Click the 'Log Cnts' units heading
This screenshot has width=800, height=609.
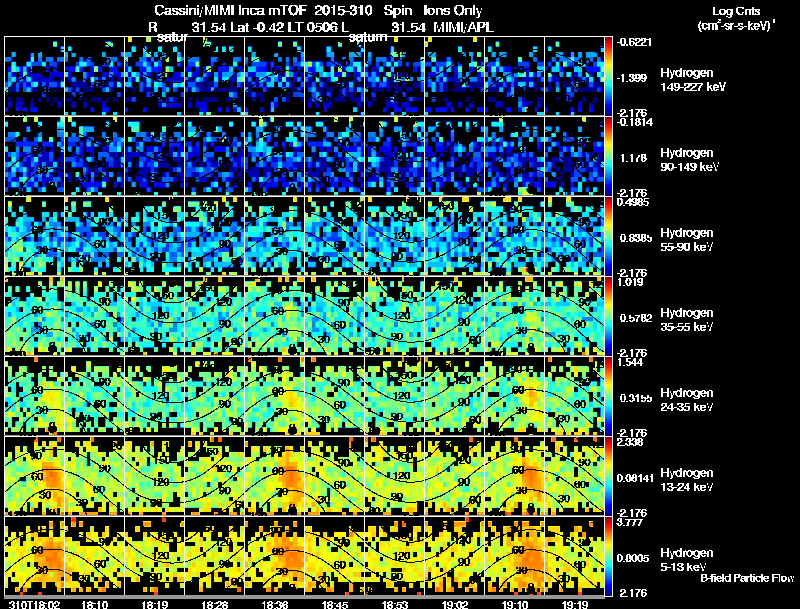tap(736, 11)
